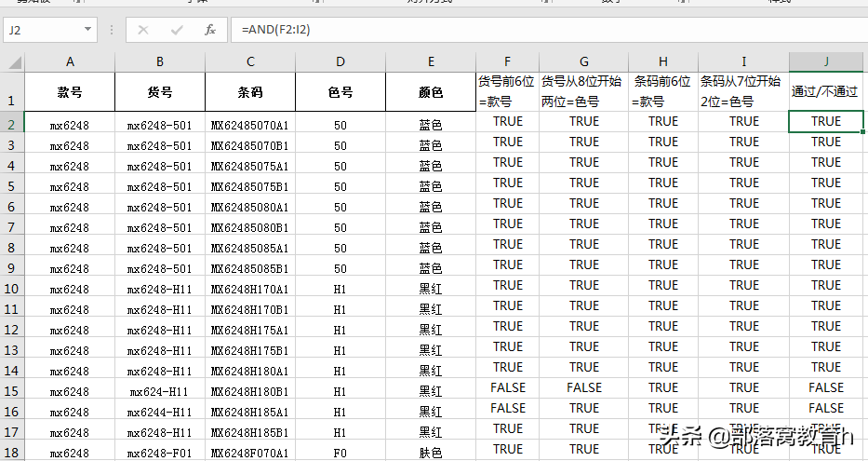Click header cell 款号
Viewport: 868px width, 461px height.
[70, 92]
